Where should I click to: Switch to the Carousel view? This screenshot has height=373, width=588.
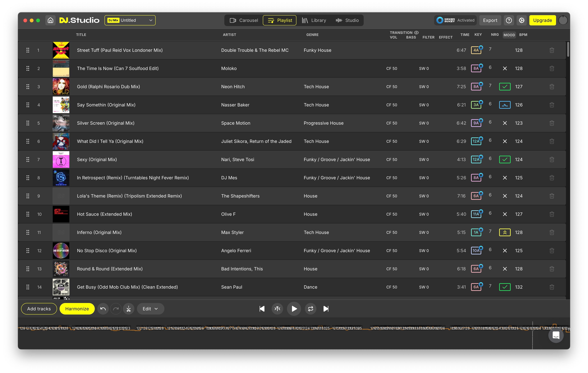click(x=244, y=20)
